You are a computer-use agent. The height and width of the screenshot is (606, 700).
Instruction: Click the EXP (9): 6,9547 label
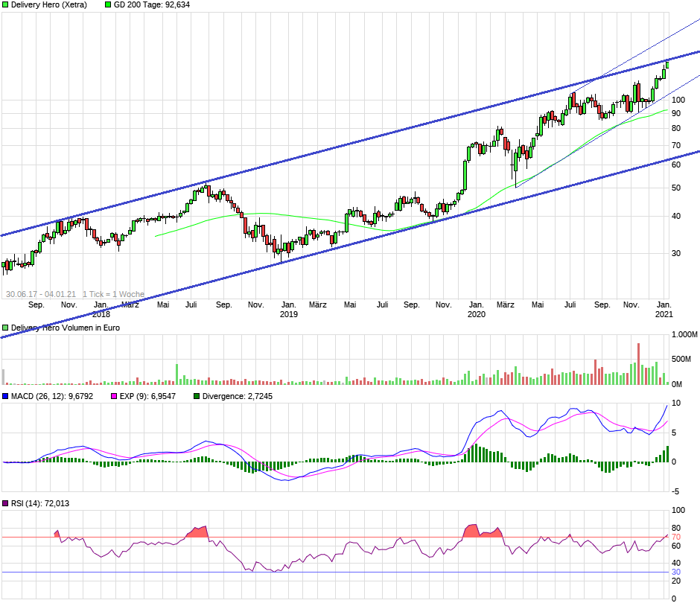click(147, 397)
